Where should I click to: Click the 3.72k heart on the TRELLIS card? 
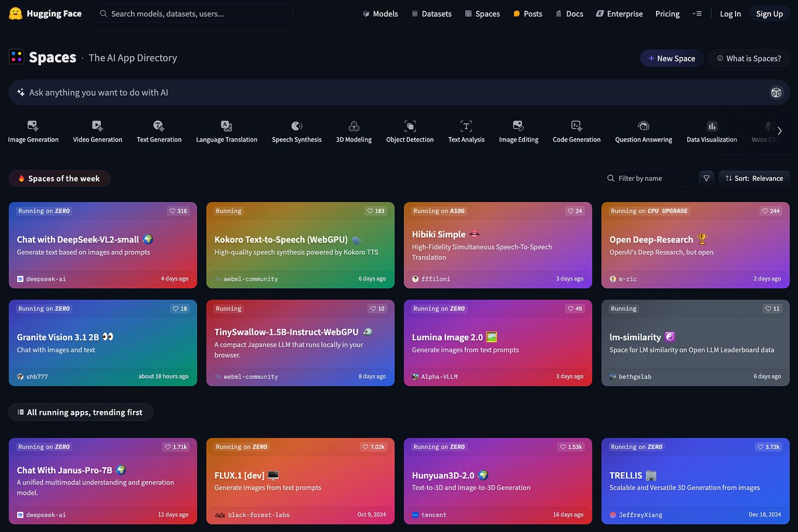768,447
